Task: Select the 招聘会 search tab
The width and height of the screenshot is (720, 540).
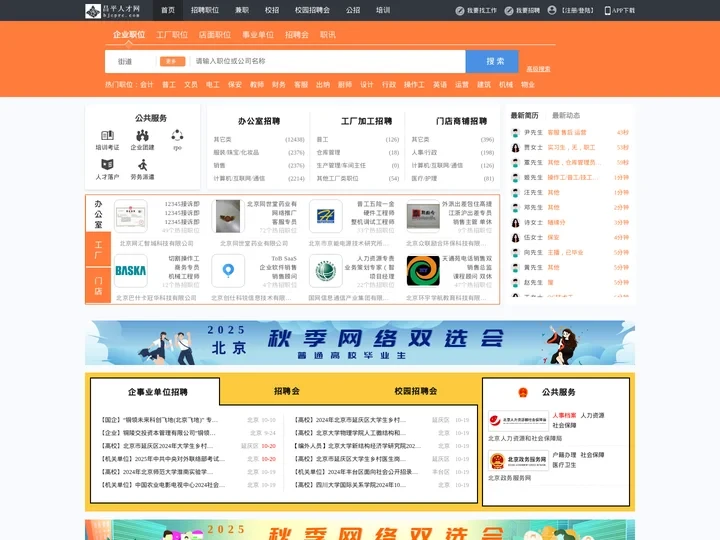Action: coord(297,35)
